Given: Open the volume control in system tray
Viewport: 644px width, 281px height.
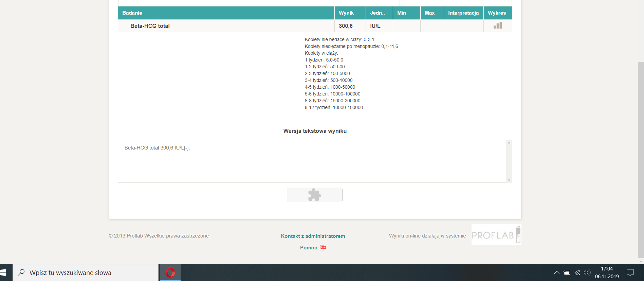Looking at the screenshot, I should pyautogui.click(x=587, y=273).
